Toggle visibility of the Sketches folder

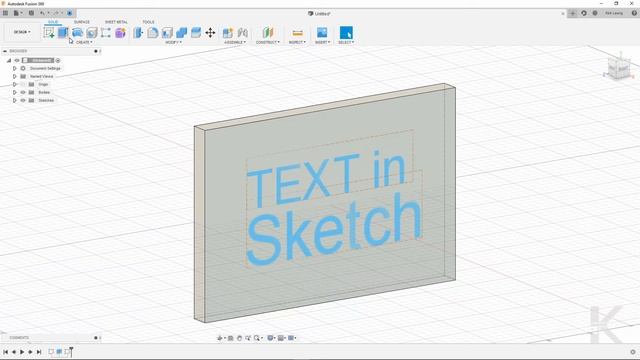23,100
